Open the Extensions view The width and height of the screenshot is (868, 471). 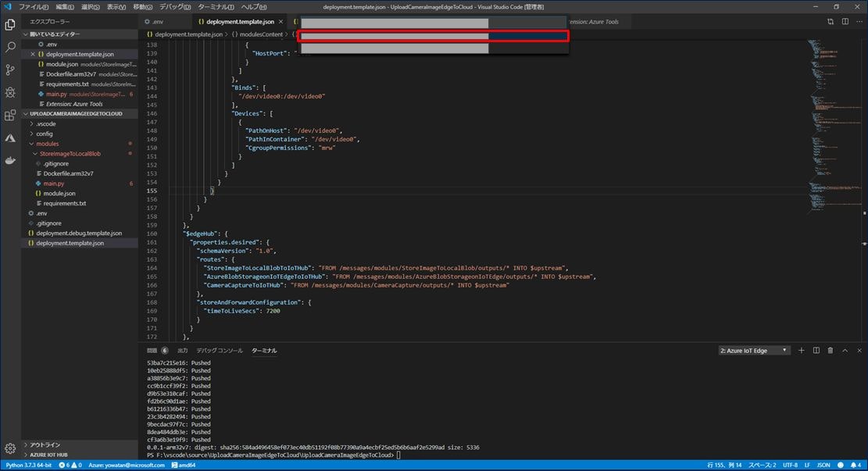pos(10,115)
